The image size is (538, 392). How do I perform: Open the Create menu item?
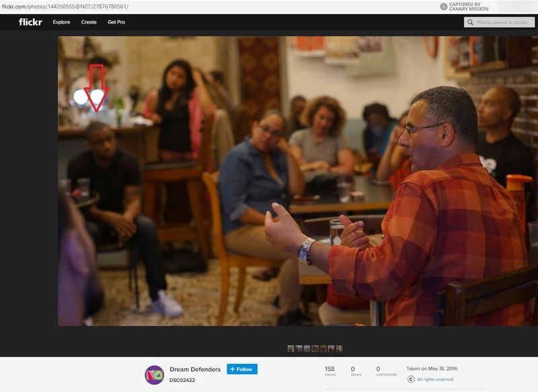click(x=89, y=22)
